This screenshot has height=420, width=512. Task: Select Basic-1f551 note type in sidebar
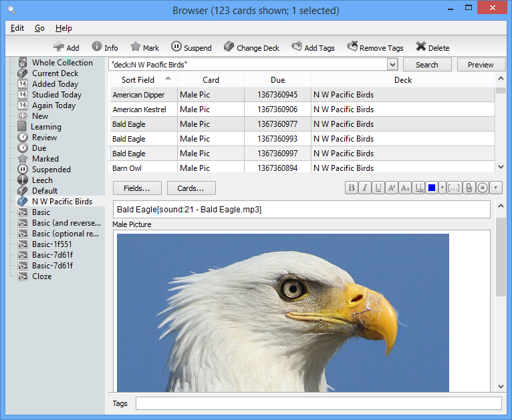click(x=44, y=244)
